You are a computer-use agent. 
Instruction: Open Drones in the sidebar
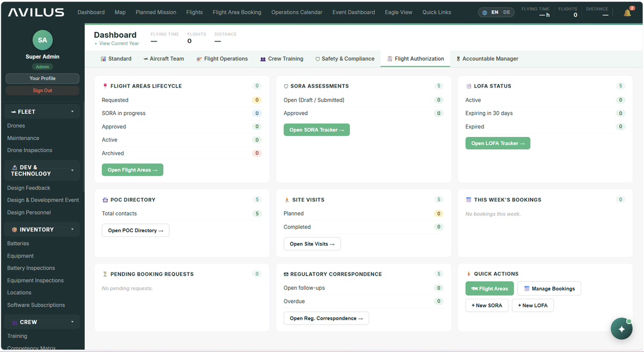click(16, 126)
